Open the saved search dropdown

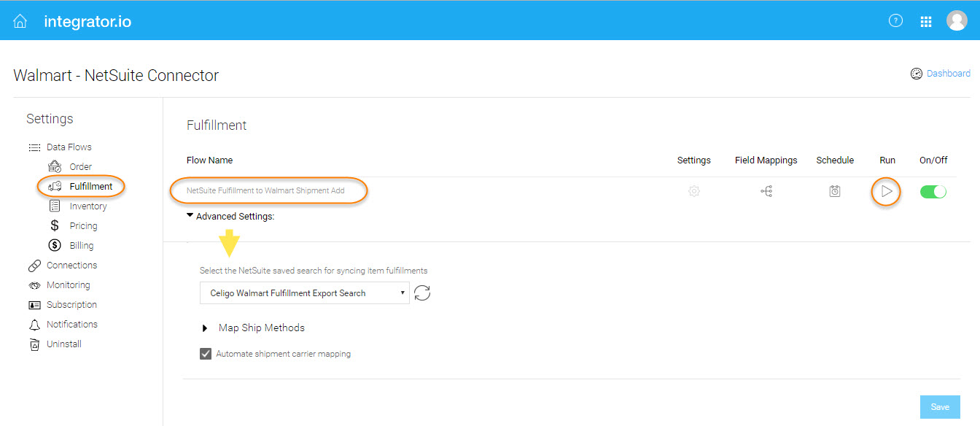305,293
